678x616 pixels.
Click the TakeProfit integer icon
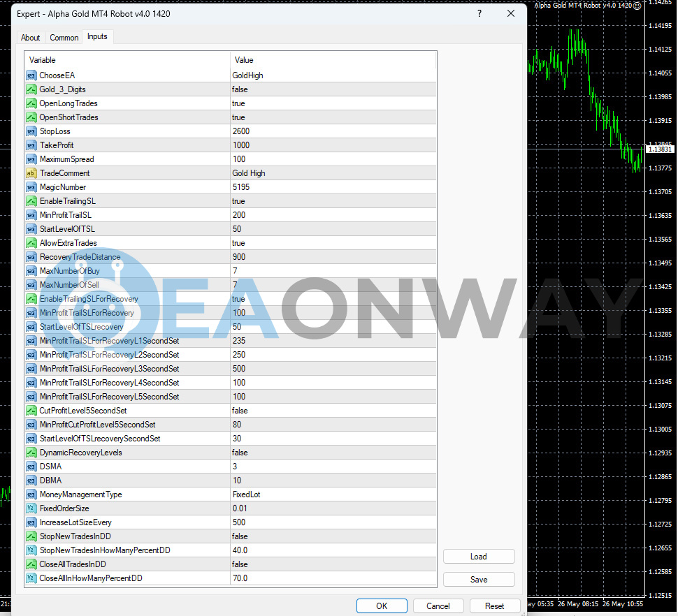[x=31, y=145]
